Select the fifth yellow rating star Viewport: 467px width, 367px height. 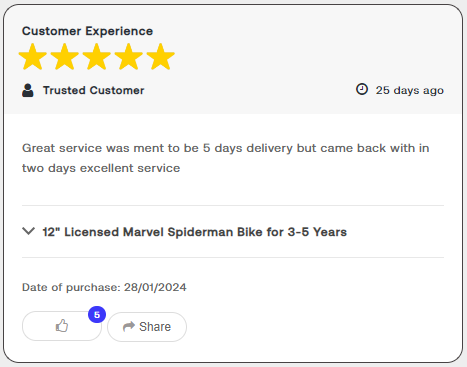pos(161,57)
